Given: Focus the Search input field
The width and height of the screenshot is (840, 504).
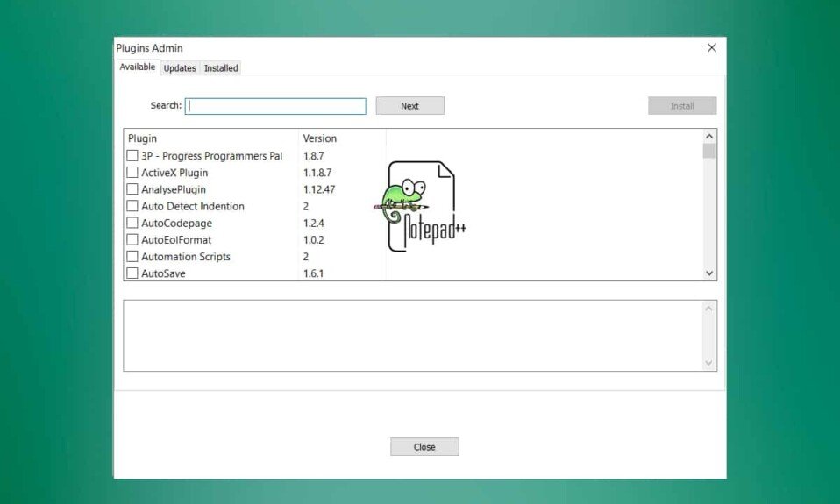Looking at the screenshot, I should 275,106.
